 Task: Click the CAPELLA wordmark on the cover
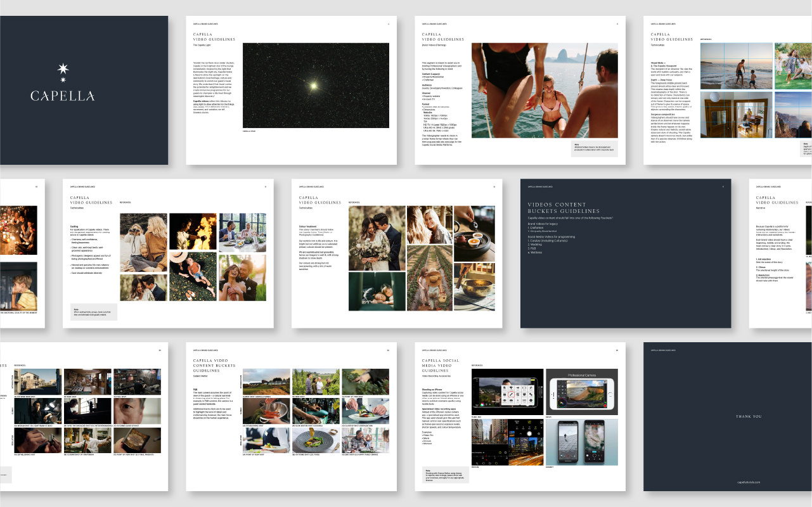pyautogui.click(x=63, y=96)
